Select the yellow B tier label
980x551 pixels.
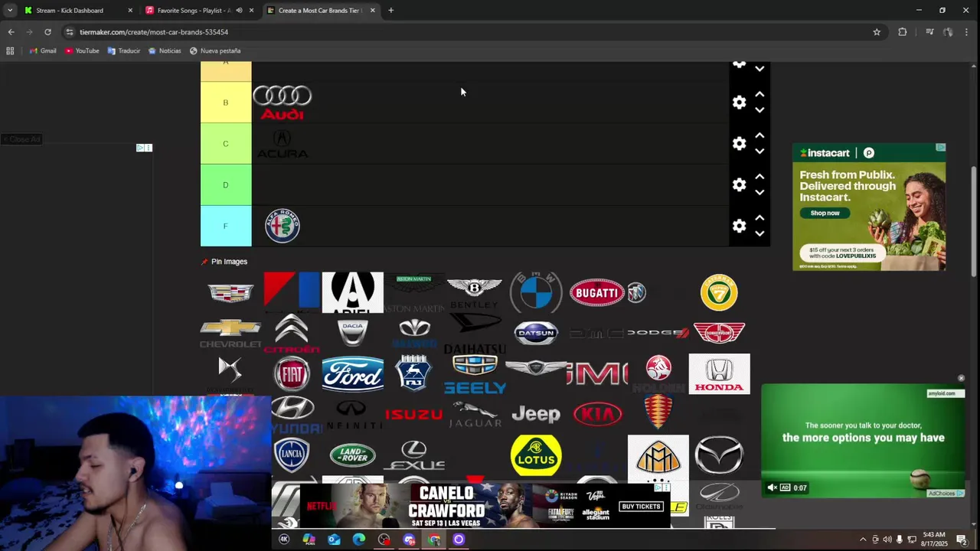[x=226, y=103]
